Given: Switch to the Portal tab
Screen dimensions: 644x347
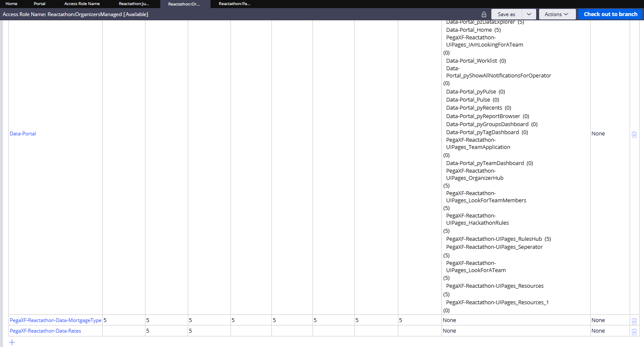Looking at the screenshot, I should (x=39, y=4).
